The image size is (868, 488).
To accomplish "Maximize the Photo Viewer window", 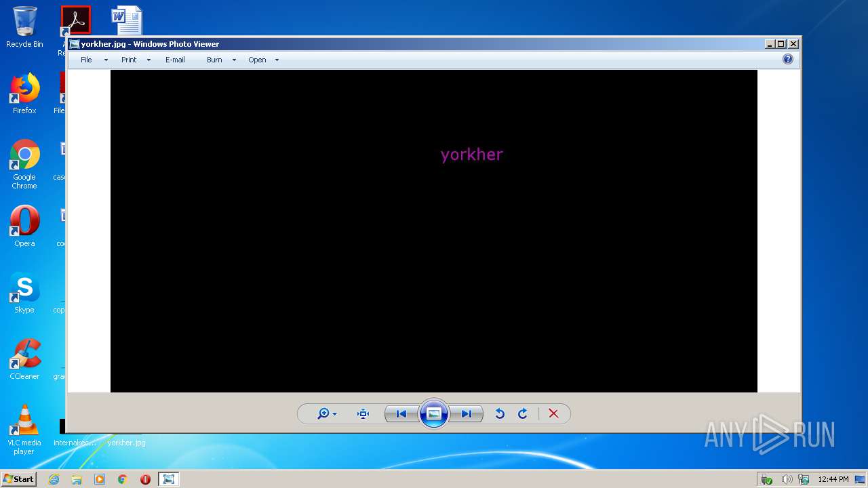I will [x=781, y=44].
